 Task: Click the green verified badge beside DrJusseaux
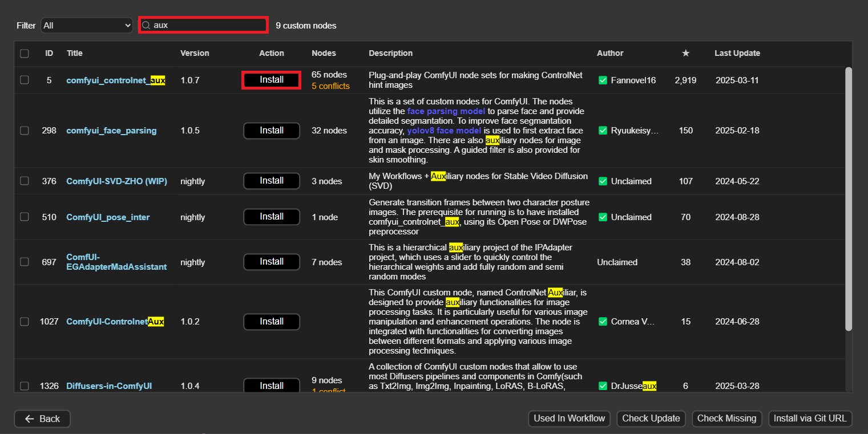[x=603, y=386]
